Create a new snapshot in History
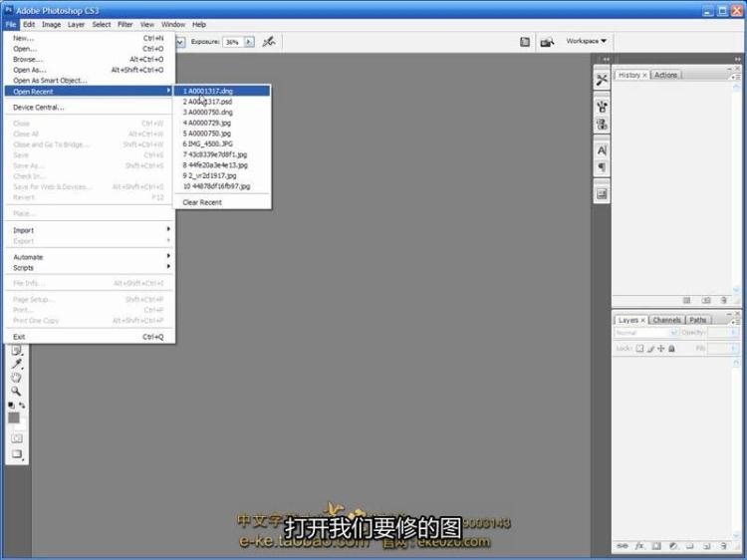The height and width of the screenshot is (560, 747). [x=706, y=300]
